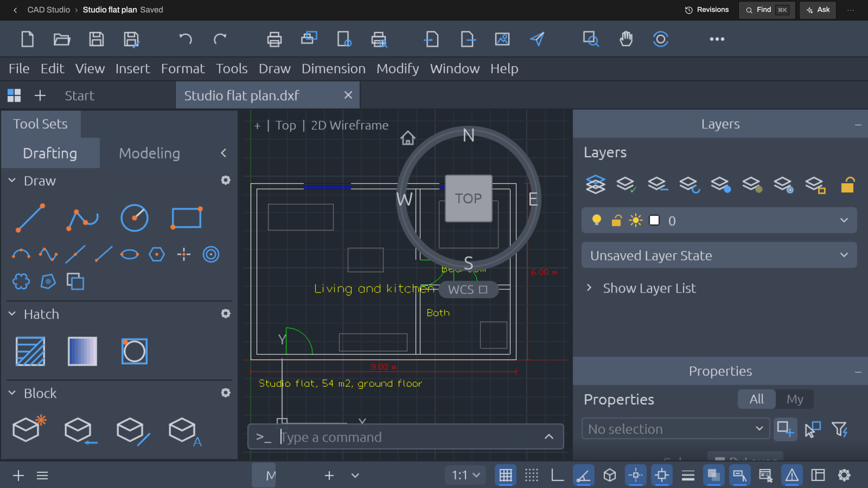The image size is (868, 488).
Task: Select the Circle draw tool
Action: [135, 218]
